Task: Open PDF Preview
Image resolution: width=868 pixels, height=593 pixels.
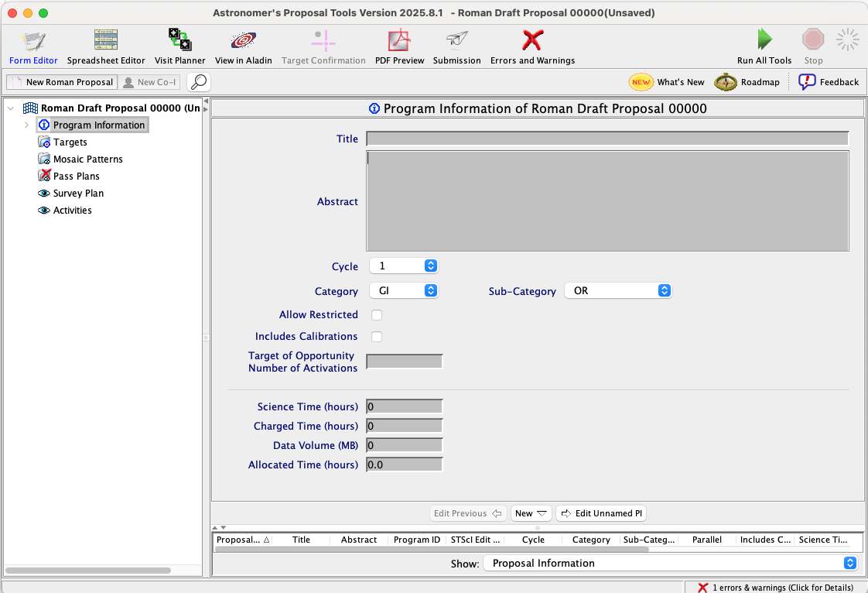Action: [x=399, y=46]
